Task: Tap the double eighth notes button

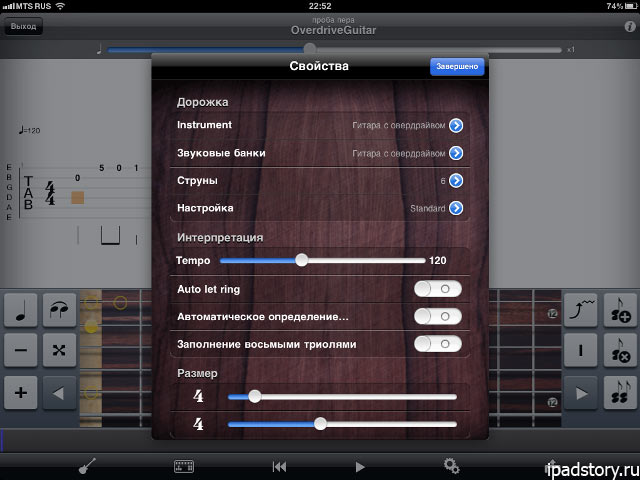Action: pyautogui.click(x=620, y=393)
